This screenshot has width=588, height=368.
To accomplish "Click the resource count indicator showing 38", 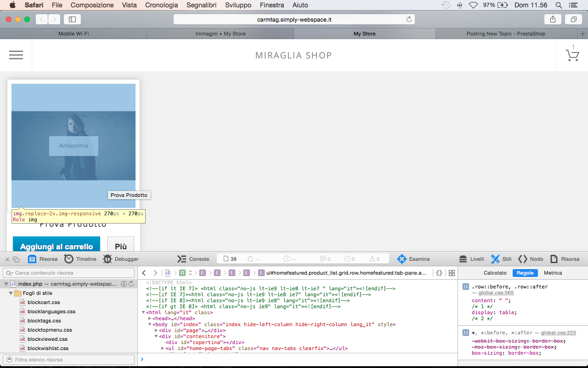I will tap(230, 259).
